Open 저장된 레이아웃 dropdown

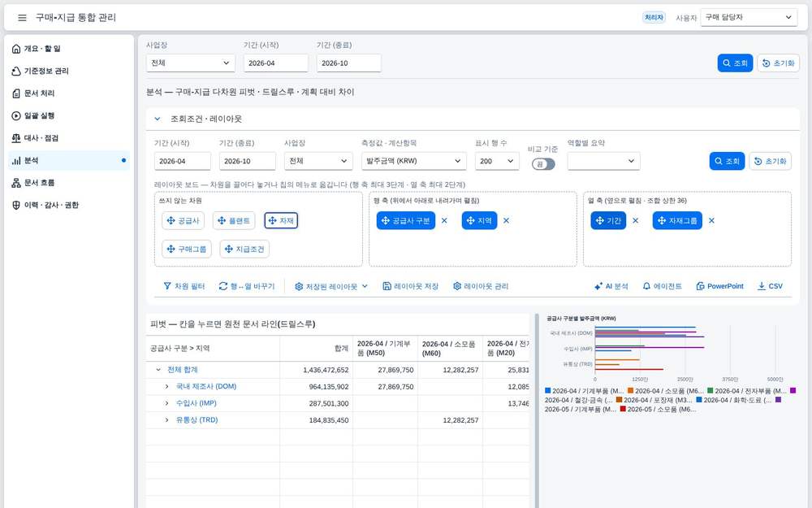331,286
